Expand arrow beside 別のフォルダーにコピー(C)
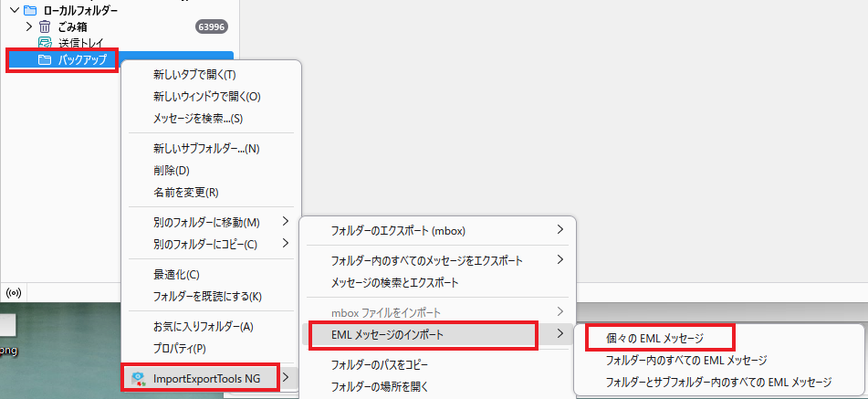The image size is (868, 399). pyautogui.click(x=286, y=243)
